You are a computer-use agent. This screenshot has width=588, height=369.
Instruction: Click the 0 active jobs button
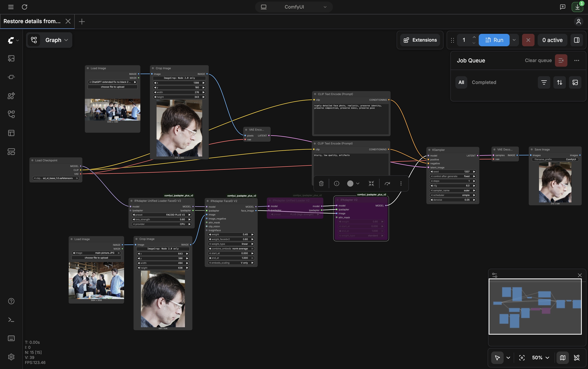pos(552,40)
